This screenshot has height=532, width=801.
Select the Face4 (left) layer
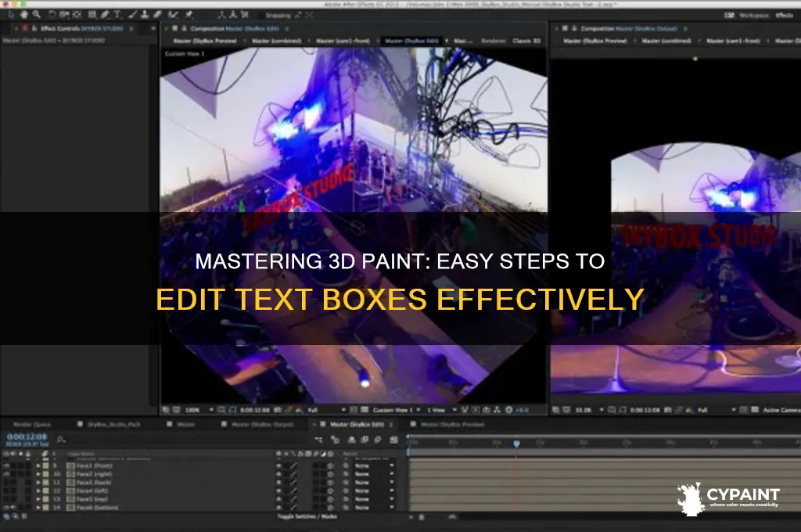92,491
